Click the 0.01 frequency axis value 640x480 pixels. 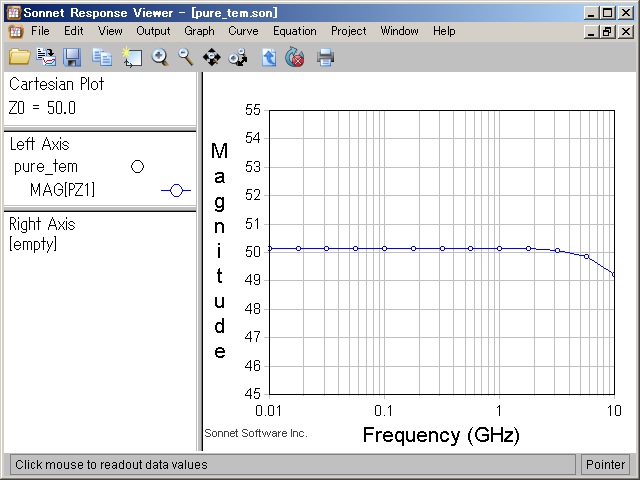pyautogui.click(x=268, y=410)
